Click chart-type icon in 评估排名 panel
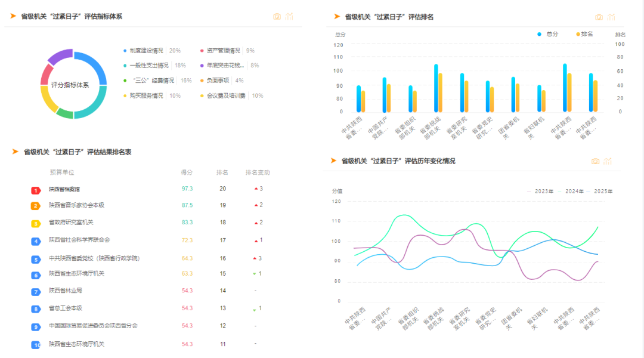The width and height of the screenshot is (644, 358). pos(611,17)
